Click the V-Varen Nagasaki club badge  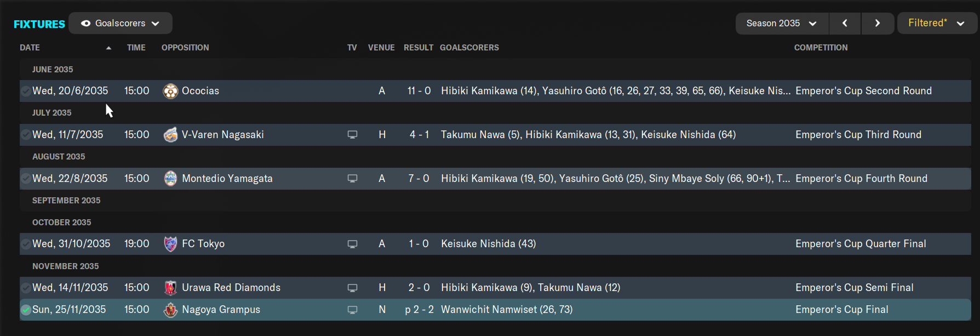[x=170, y=135]
